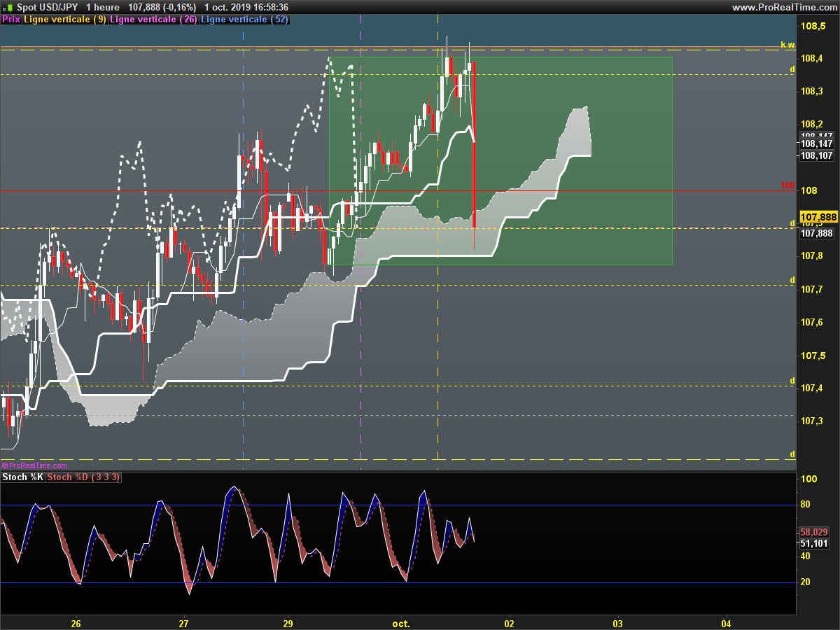
Task: Click the 100 stochastic axis label
Action: pos(810,479)
